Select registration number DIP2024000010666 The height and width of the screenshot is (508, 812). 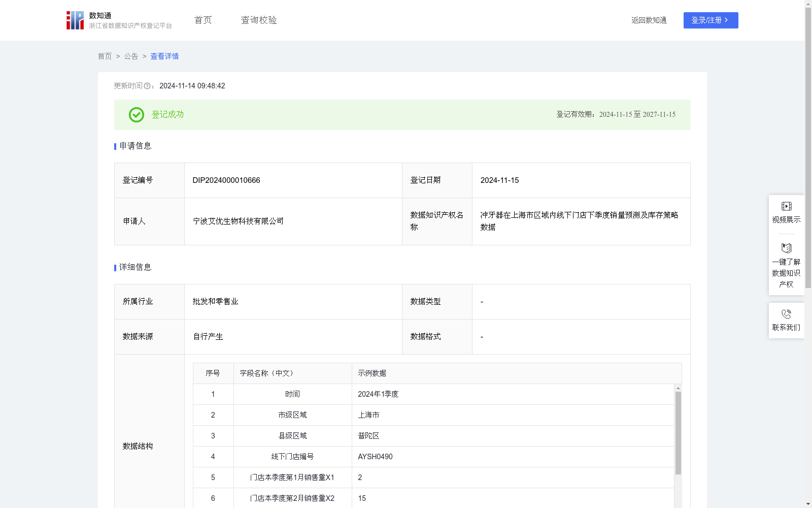coord(226,180)
